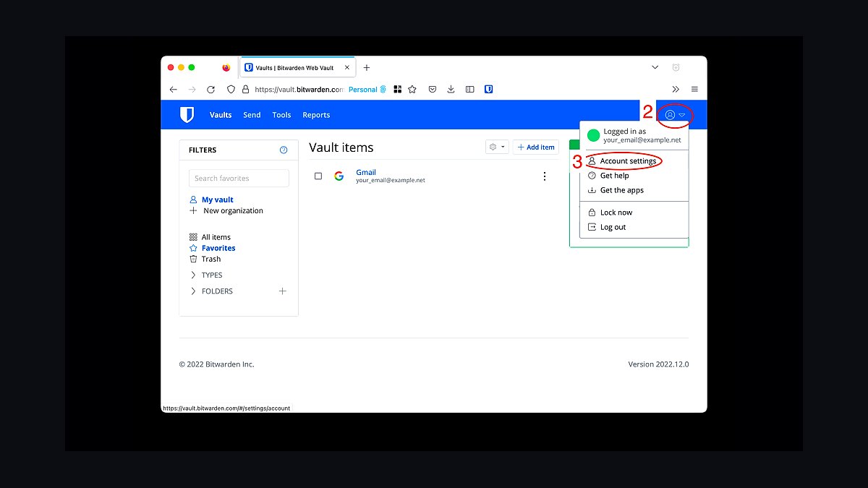Add a folder with the plus icon
Screen dimensions: 868x488
pos(283,291)
